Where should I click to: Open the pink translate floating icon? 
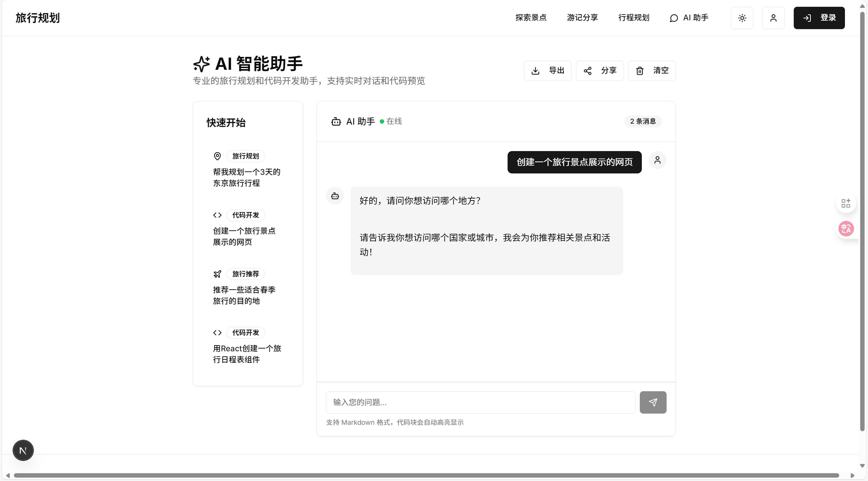point(846,229)
